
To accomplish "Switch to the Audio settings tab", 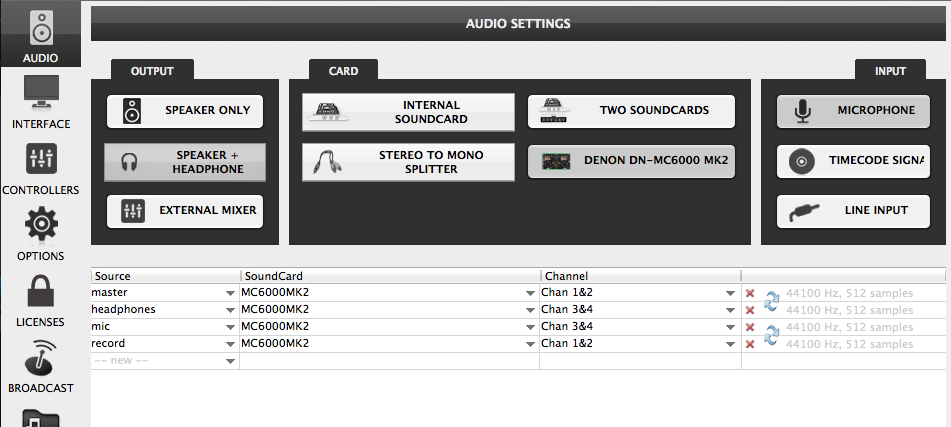I will [40, 35].
